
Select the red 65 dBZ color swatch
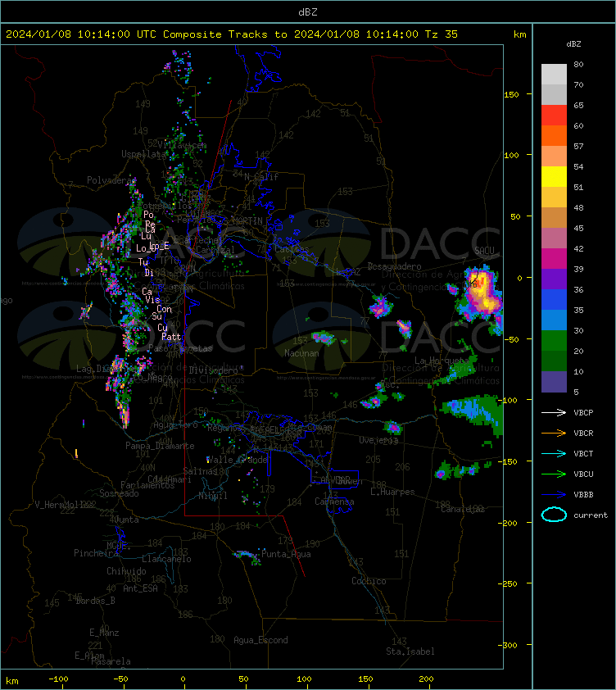tap(554, 116)
